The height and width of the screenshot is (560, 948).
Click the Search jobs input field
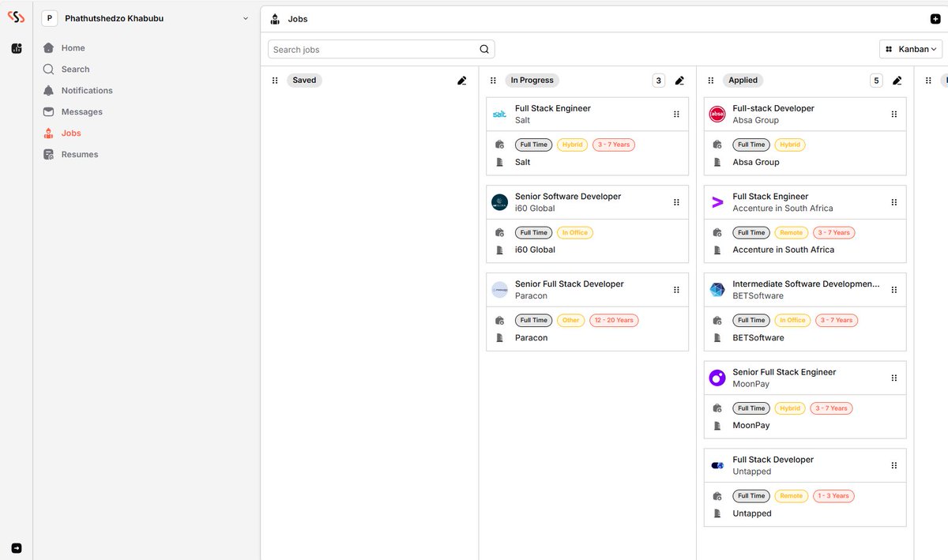[x=382, y=49]
